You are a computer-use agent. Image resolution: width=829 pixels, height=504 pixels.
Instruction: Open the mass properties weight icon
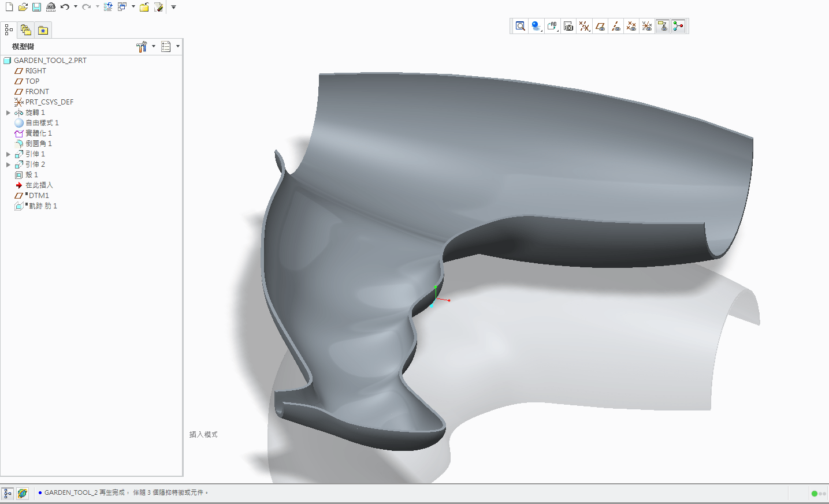tap(51, 7)
